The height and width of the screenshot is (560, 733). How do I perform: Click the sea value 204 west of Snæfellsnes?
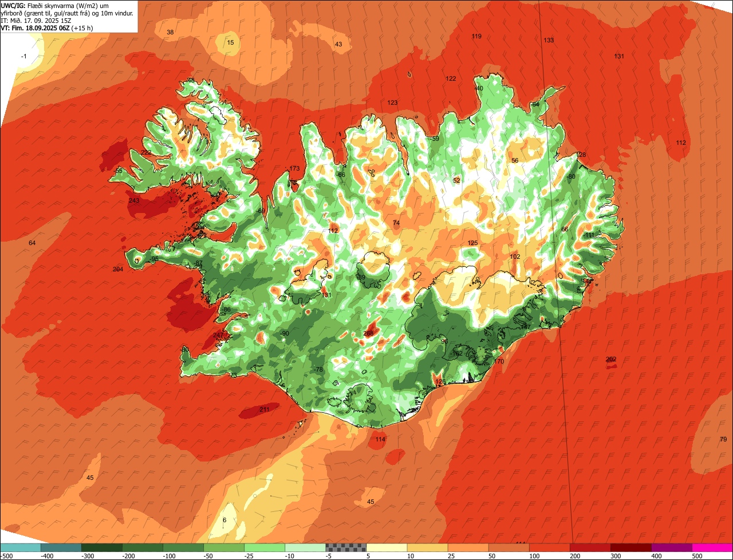[118, 269]
